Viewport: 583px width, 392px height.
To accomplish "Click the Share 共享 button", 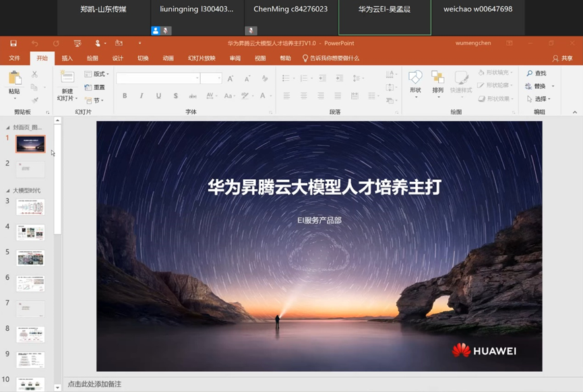I will (563, 59).
